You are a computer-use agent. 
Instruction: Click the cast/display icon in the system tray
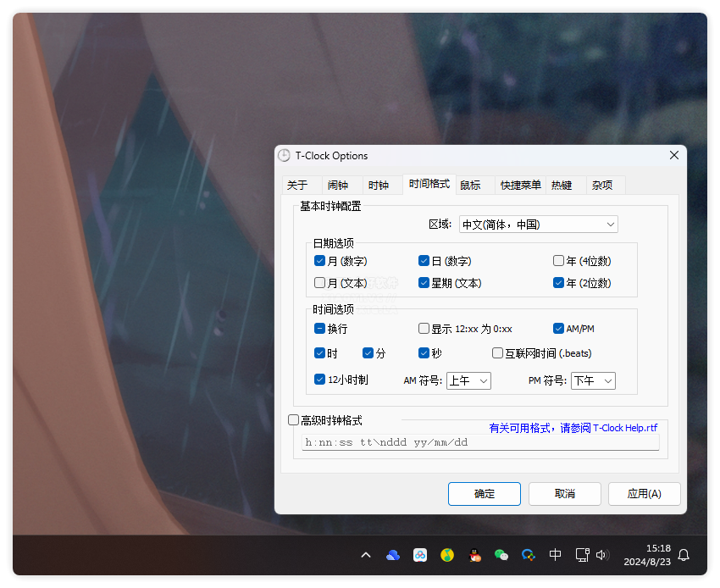click(x=582, y=555)
